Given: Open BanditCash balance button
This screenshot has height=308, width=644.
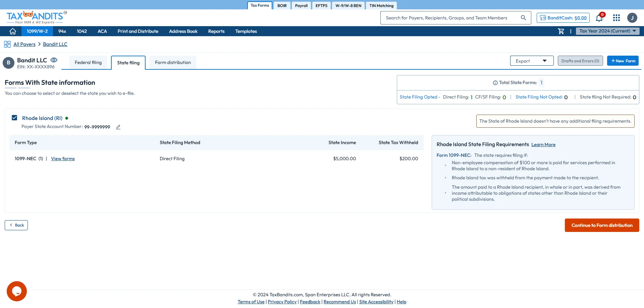Looking at the screenshot, I should pyautogui.click(x=563, y=18).
